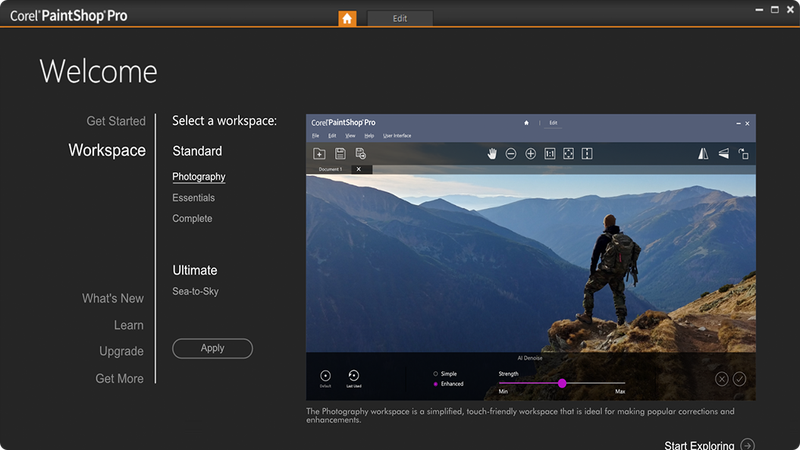Select the Pan hand tool in preview
Viewport: 800px width, 450px height.
pos(492,154)
